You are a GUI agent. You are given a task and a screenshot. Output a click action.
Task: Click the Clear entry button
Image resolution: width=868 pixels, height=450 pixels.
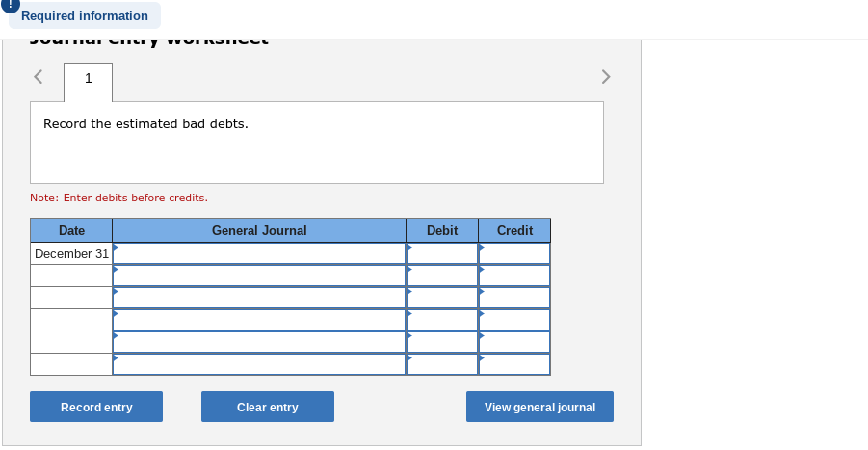point(268,407)
